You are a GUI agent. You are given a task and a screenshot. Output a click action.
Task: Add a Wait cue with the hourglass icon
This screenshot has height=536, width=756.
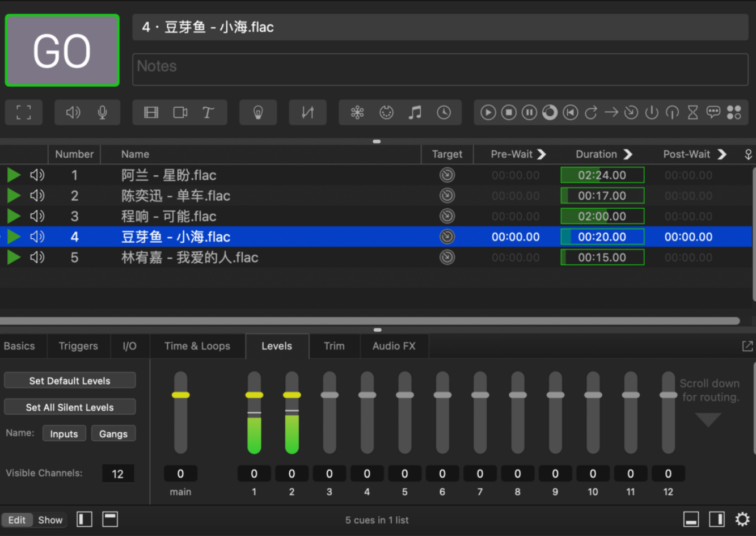coord(692,112)
